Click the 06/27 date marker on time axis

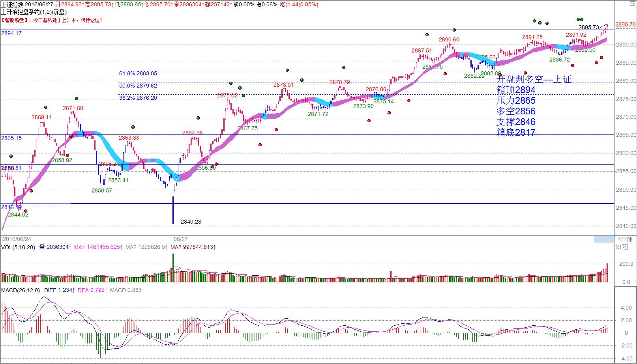click(181, 239)
